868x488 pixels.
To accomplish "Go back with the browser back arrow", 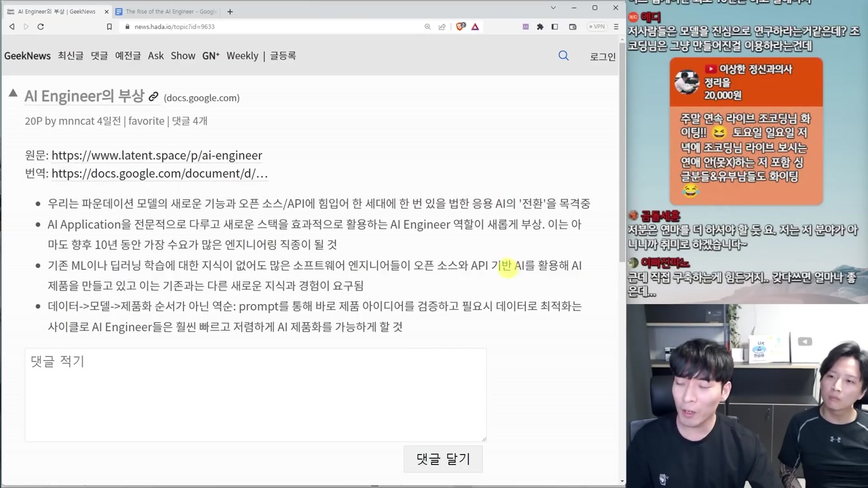I will [12, 26].
